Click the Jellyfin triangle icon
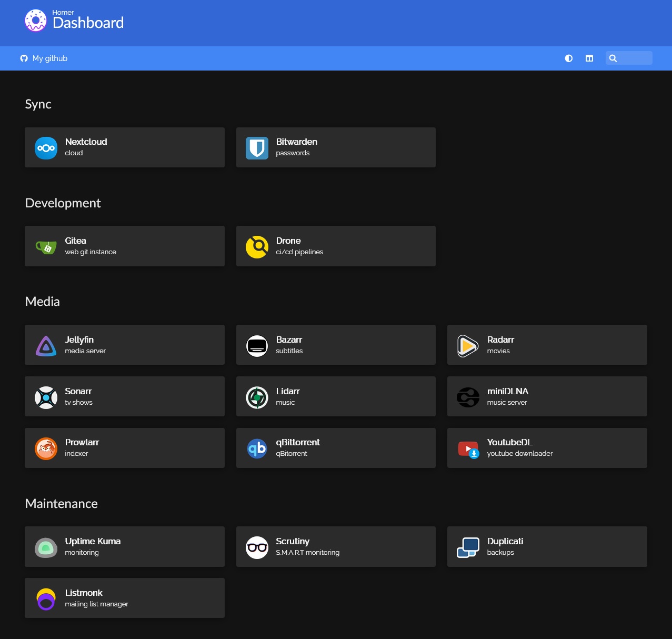 tap(46, 346)
